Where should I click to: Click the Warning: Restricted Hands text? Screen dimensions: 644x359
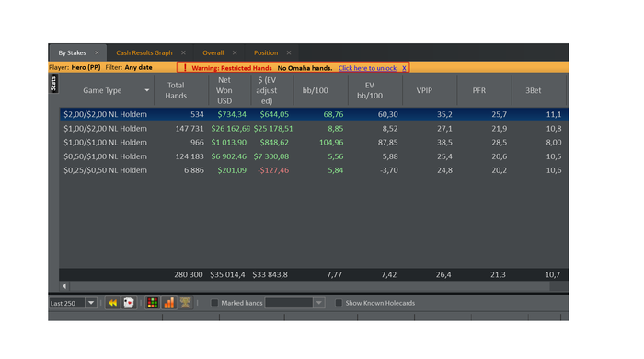click(232, 68)
